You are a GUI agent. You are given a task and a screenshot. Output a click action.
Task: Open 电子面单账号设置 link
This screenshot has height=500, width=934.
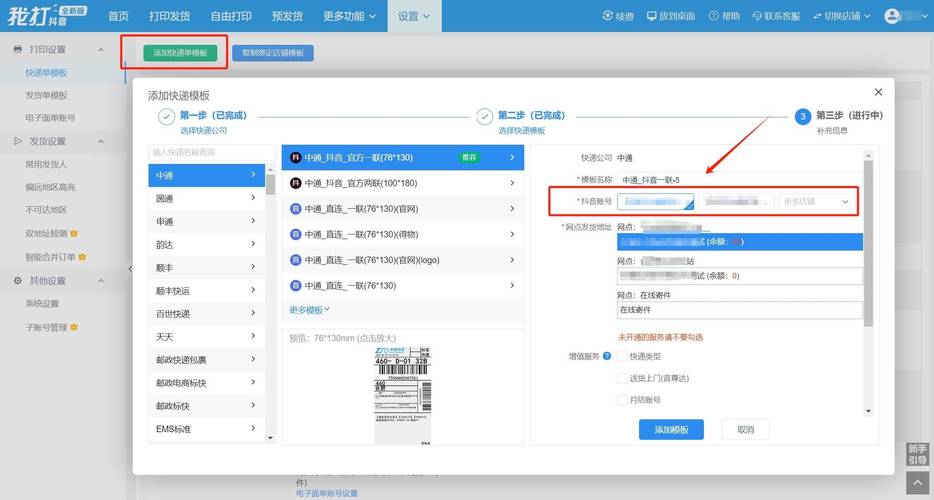coord(326,493)
